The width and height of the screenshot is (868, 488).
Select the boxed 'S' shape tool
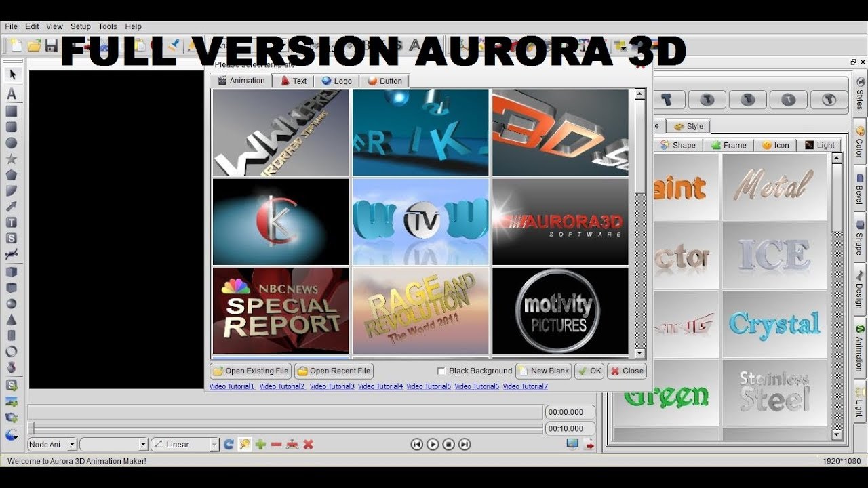tap(12, 239)
